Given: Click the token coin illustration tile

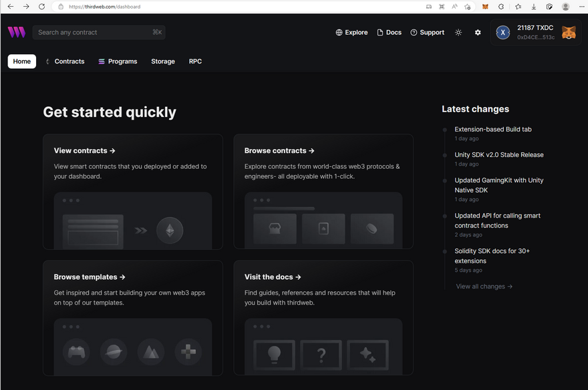Looking at the screenshot, I should 372,228.
